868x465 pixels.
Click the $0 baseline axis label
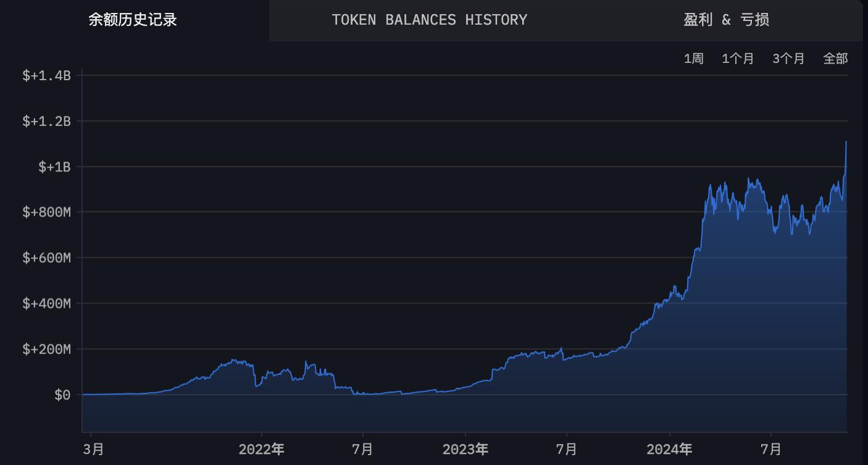62,395
